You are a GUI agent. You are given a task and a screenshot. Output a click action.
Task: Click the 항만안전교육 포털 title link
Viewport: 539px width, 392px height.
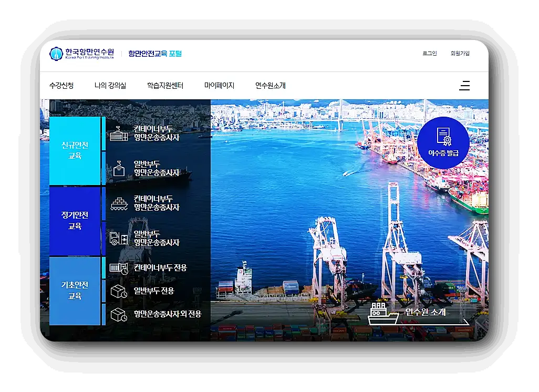(x=155, y=54)
